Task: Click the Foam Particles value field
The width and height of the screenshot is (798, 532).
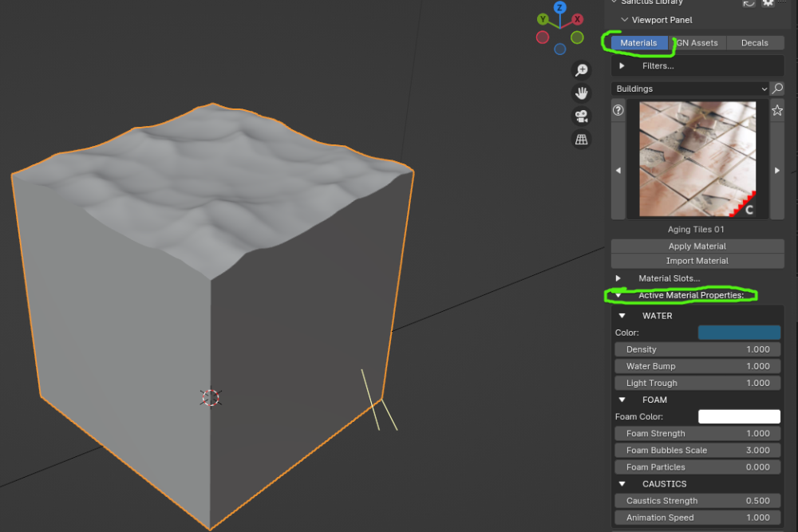Action: (697, 467)
